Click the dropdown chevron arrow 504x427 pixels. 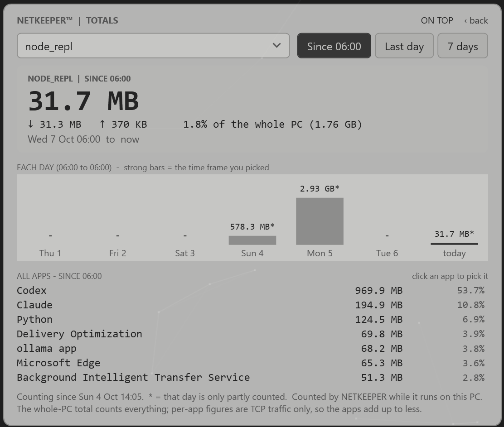(276, 46)
